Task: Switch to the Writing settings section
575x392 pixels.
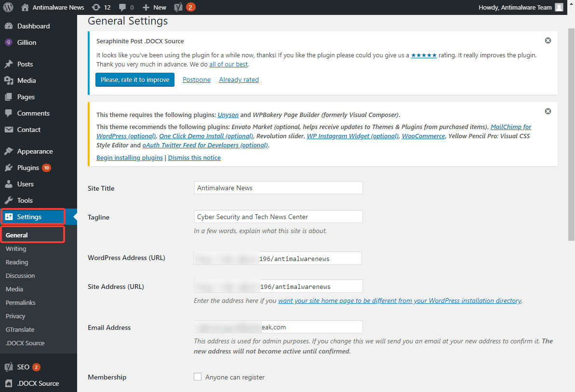Action: 16,248
